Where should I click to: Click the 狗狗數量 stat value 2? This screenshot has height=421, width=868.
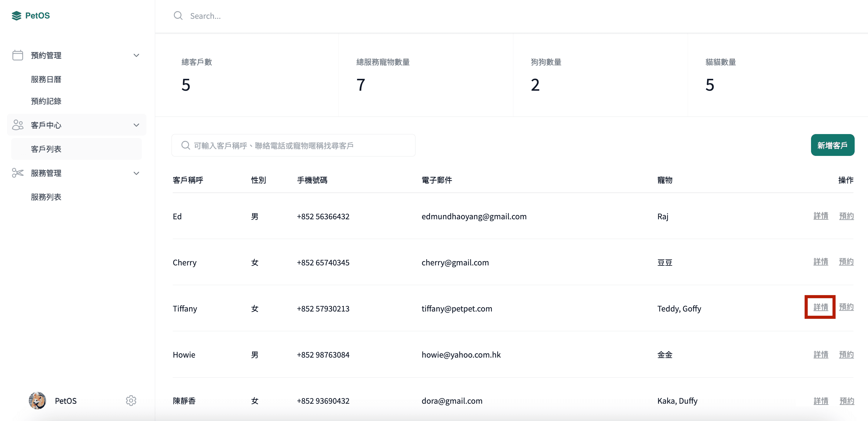535,84
